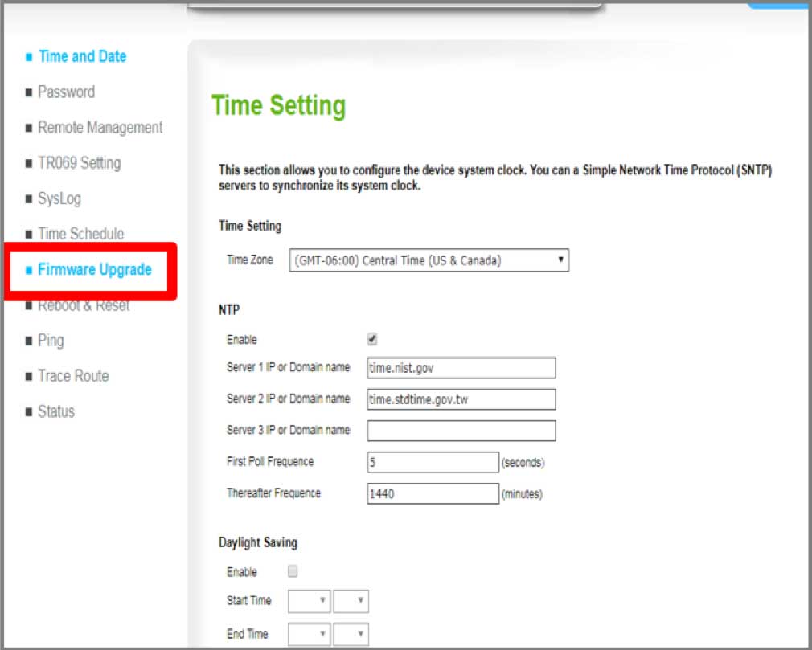Select the Ping tool in the sidebar

coord(51,341)
